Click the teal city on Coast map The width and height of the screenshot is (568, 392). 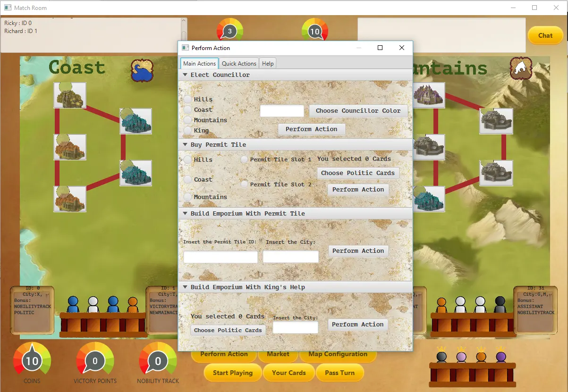pyautogui.click(x=136, y=121)
